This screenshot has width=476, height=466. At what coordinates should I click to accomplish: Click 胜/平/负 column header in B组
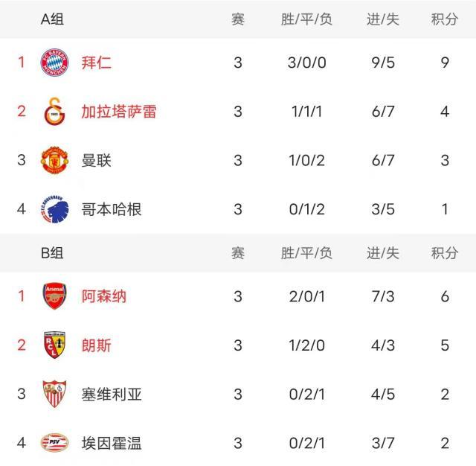point(306,253)
